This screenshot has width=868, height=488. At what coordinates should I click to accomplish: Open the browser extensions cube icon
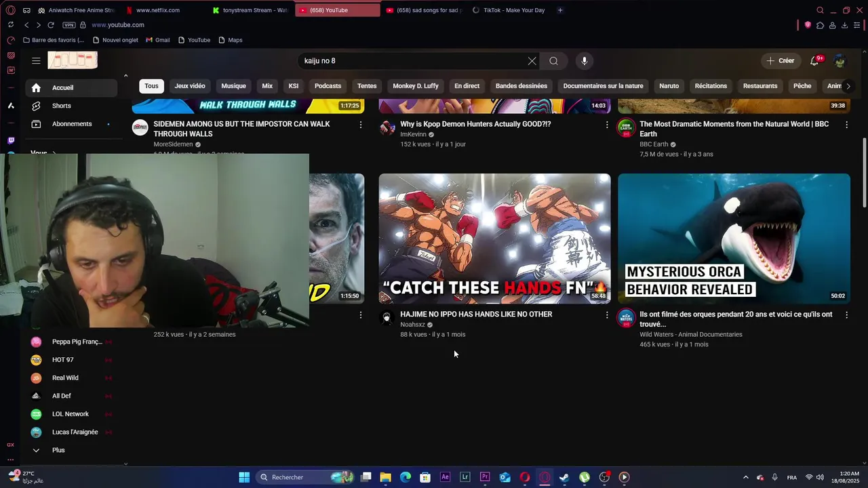click(820, 25)
